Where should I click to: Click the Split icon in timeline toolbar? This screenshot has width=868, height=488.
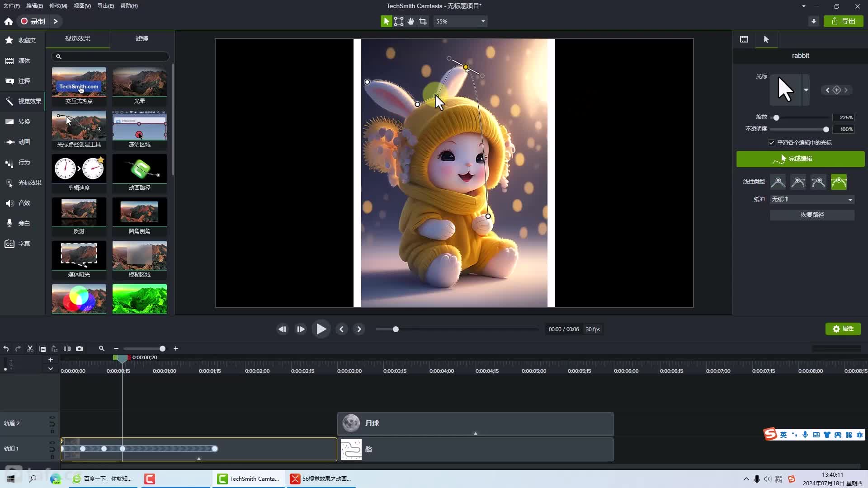(67, 348)
